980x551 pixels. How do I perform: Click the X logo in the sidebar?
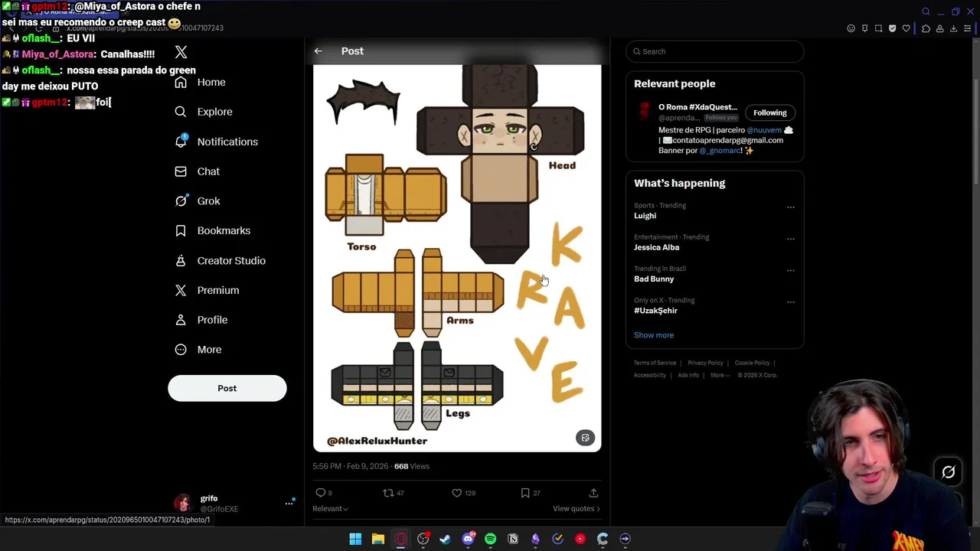(x=181, y=52)
